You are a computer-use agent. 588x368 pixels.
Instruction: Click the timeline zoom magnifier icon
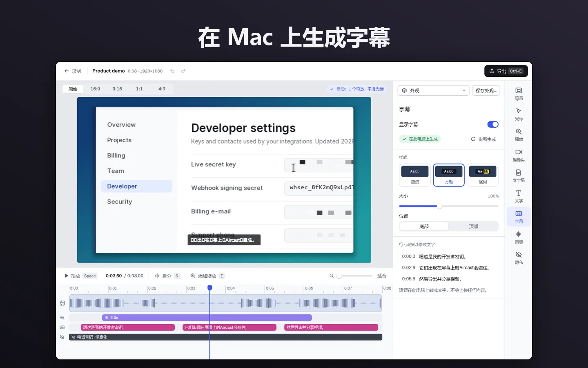pyautogui.click(x=332, y=276)
